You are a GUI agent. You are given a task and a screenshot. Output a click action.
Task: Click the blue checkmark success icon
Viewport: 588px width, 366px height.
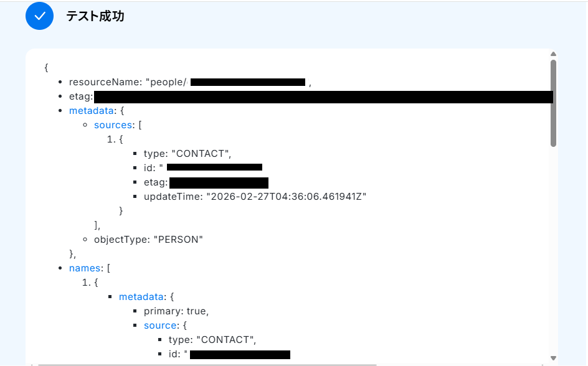pos(40,16)
